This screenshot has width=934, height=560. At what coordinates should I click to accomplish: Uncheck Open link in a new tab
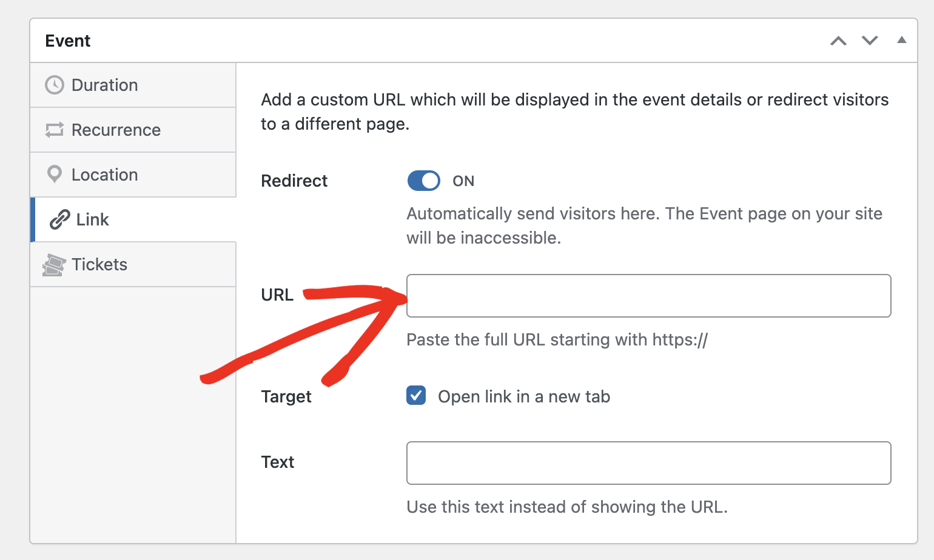416,396
